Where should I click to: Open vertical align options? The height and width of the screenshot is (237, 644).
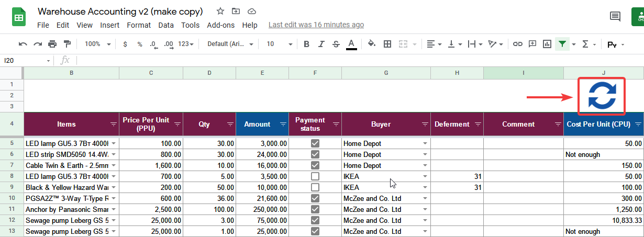tap(454, 44)
